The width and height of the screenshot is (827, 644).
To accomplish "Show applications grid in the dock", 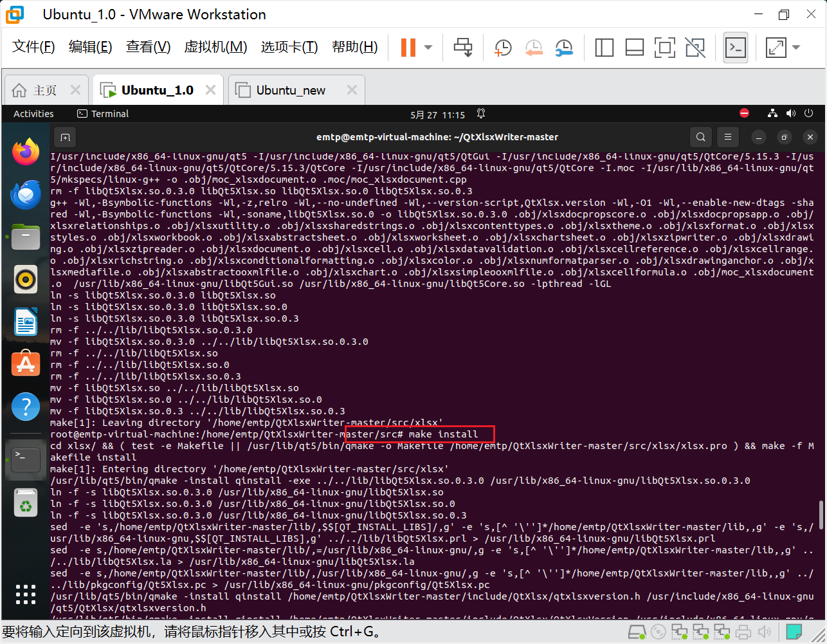I will pos(26,594).
